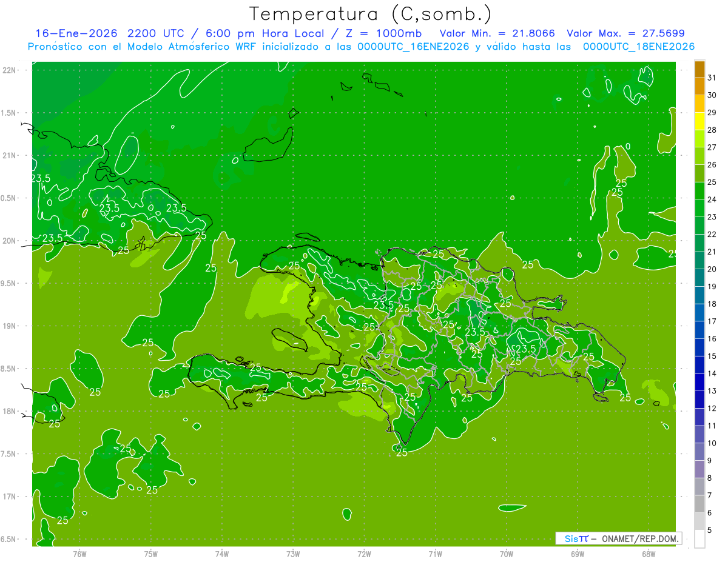This screenshot has width=728, height=562.
Task: Select the '76W' longitude axis label
Action: tap(79, 554)
